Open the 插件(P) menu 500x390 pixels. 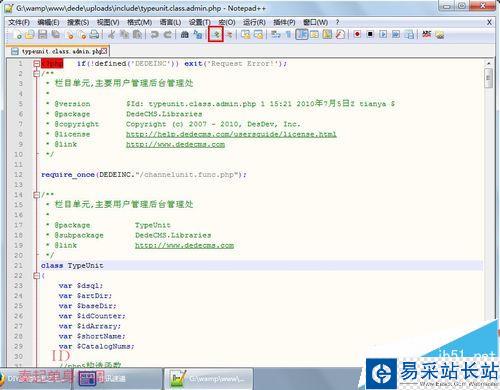284,22
